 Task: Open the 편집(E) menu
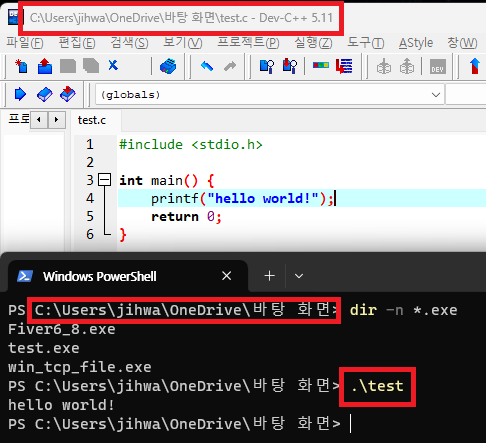[x=77, y=43]
